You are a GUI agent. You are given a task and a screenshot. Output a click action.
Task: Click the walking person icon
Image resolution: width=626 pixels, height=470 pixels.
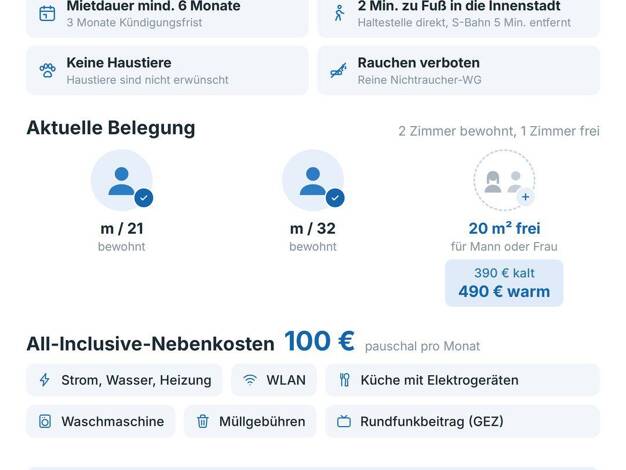339,13
